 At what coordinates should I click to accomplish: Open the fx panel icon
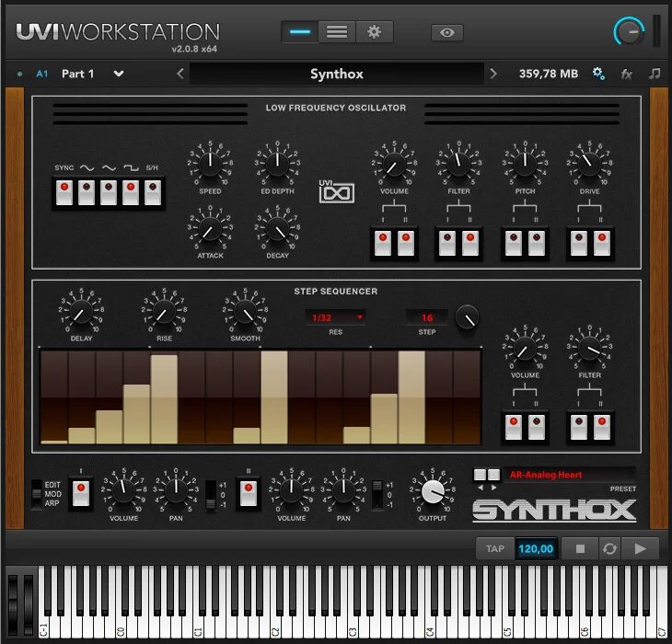click(627, 75)
